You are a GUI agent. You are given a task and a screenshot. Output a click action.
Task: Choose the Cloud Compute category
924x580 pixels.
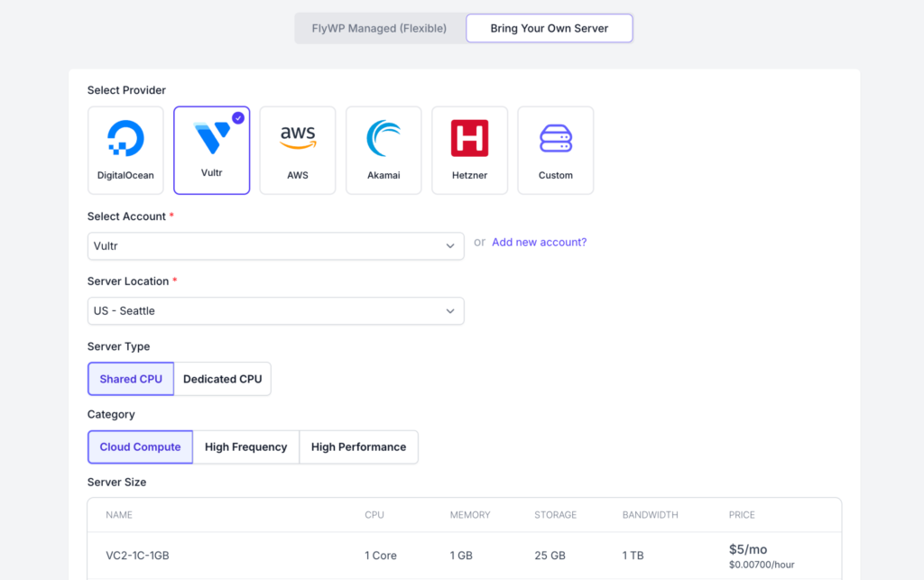(x=140, y=447)
